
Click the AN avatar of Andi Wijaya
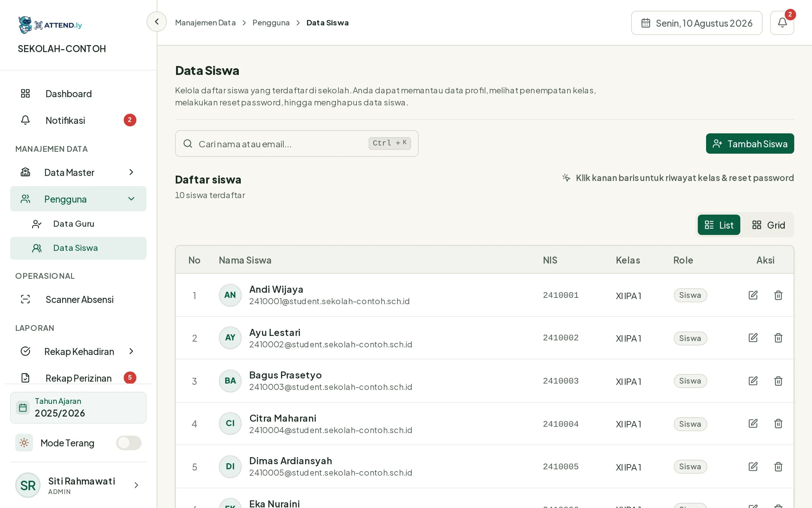click(x=230, y=295)
